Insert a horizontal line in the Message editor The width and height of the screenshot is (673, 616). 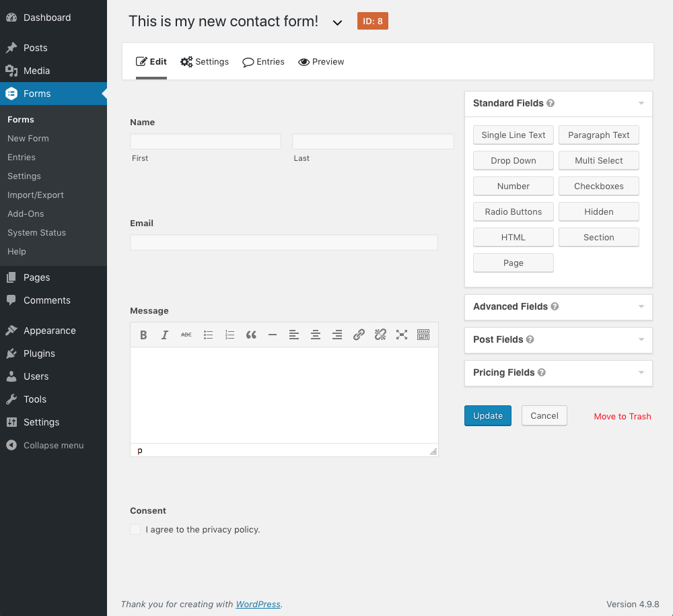tap(273, 335)
